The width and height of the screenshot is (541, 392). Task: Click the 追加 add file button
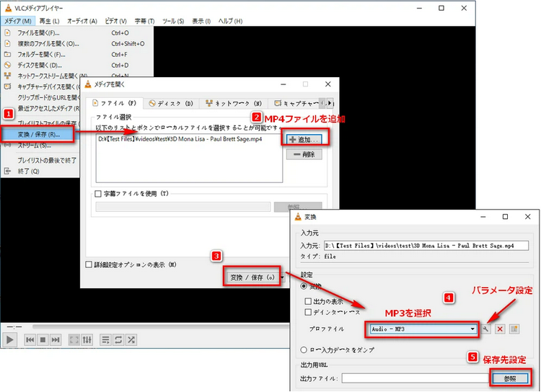[304, 140]
